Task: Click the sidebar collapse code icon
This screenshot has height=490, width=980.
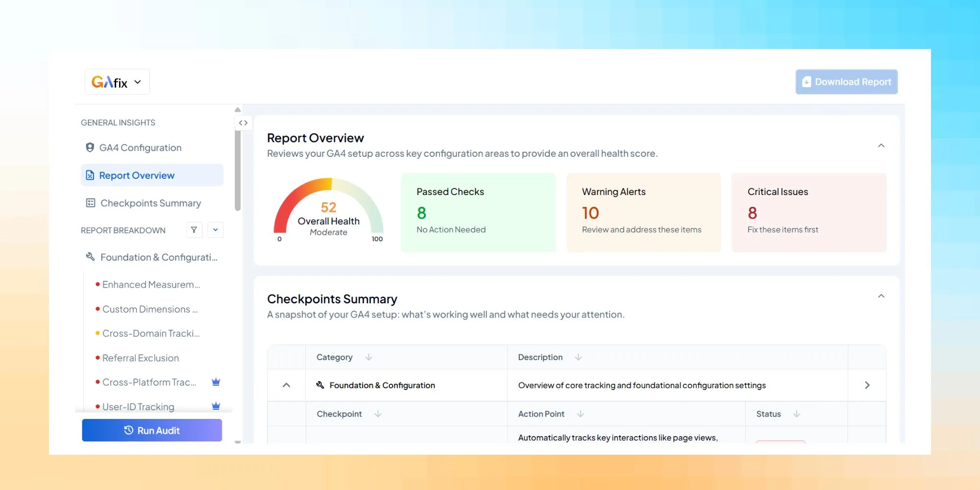Action: point(243,123)
